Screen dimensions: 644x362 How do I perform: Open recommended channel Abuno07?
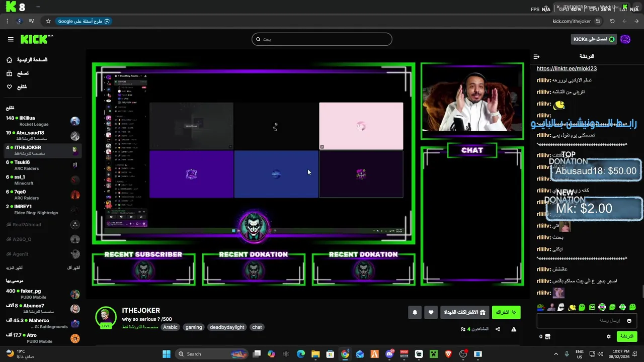coord(43,309)
